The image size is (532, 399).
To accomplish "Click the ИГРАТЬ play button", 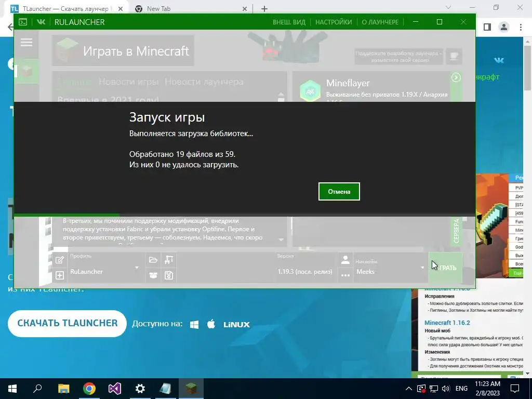I will pyautogui.click(x=445, y=268).
